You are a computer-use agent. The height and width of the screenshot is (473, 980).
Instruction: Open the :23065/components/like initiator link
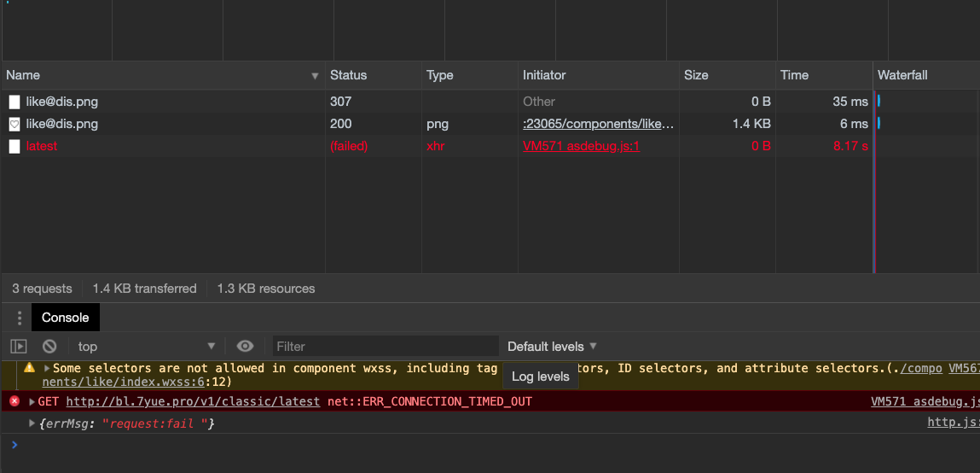[598, 124]
